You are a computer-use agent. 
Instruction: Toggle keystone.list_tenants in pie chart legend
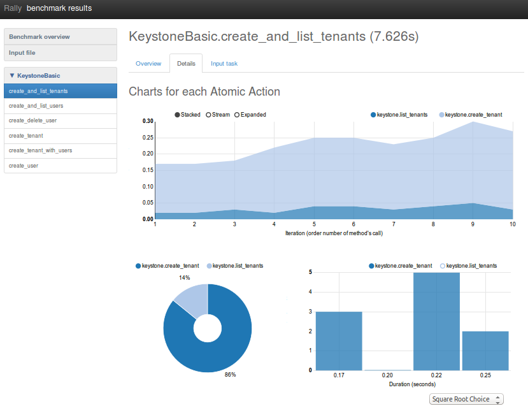tap(209, 266)
